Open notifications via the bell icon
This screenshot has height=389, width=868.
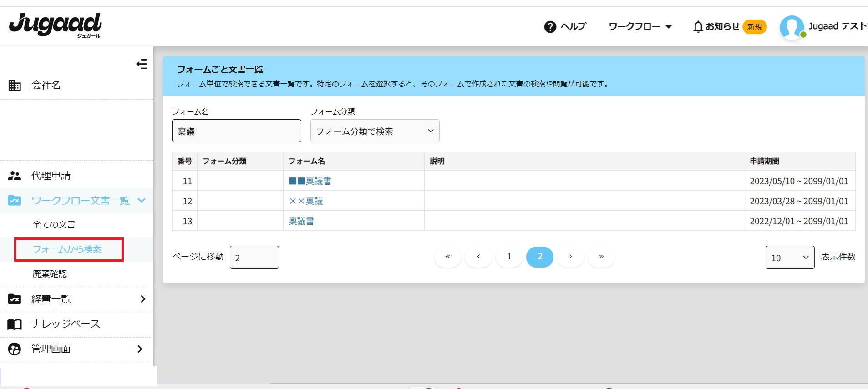point(698,27)
